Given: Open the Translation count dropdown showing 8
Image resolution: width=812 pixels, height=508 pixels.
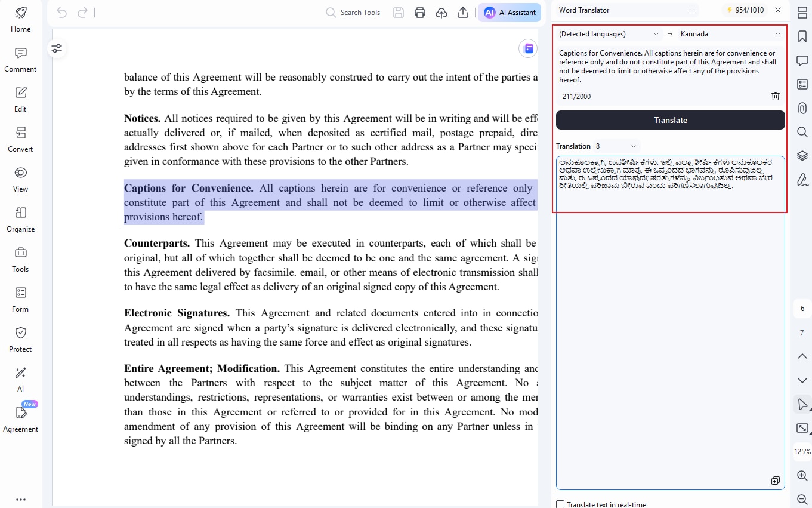Looking at the screenshot, I should 616,146.
